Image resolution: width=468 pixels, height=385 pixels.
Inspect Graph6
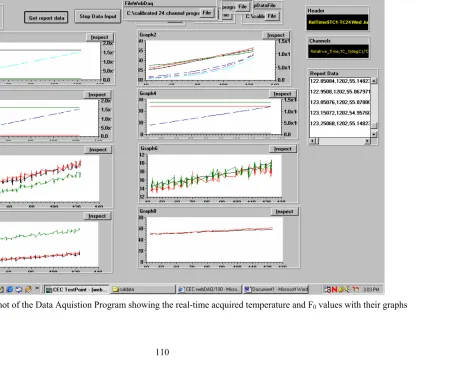283,149
